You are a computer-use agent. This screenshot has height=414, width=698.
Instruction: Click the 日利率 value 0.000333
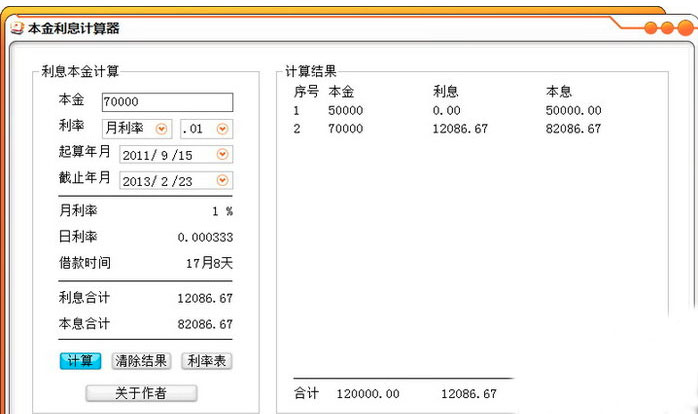pos(205,238)
